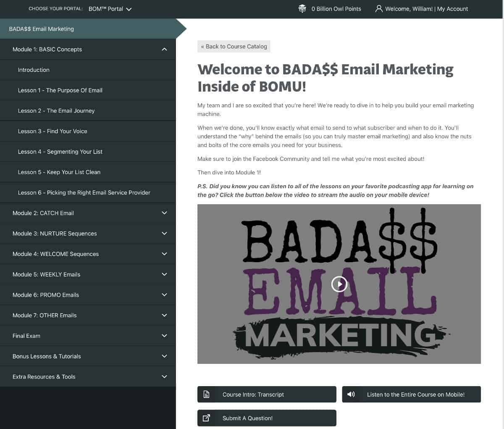Open the My Account link
The height and width of the screenshot is (429, 504).
[452, 9]
